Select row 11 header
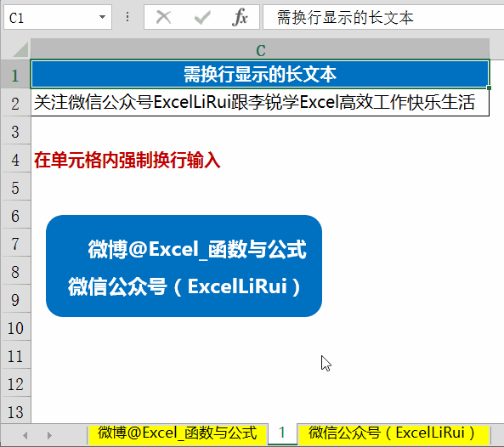This screenshot has height=447, width=504. click(x=15, y=354)
